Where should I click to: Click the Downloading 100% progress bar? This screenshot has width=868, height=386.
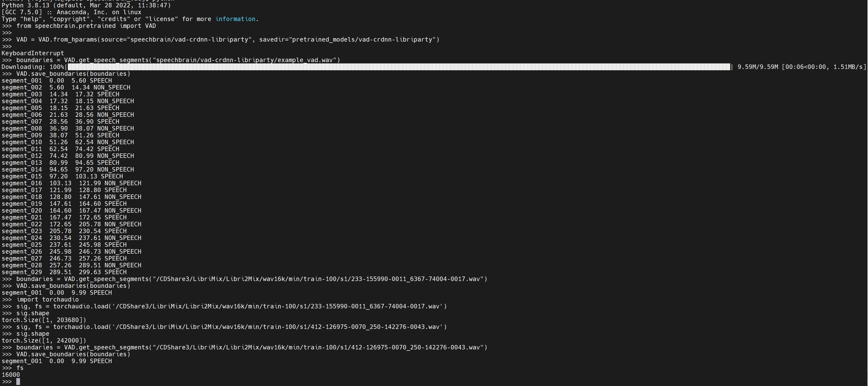pyautogui.click(x=399, y=67)
